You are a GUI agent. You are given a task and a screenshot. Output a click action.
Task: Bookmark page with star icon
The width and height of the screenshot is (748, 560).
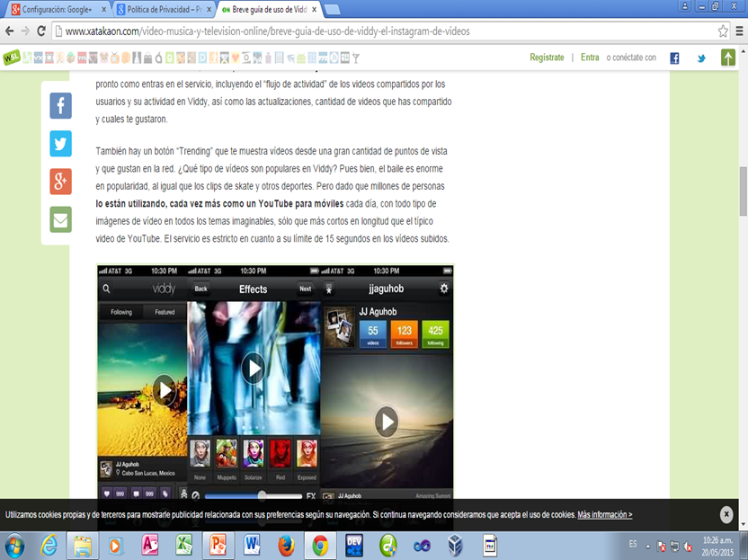723,31
